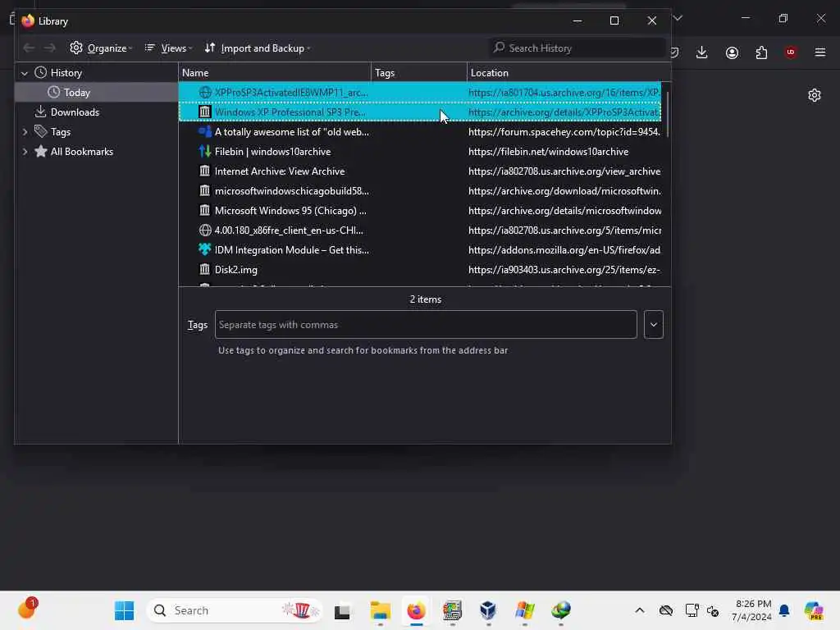Select the microsoftwindowschicagobuild58 entry
840x630 pixels.
click(x=420, y=190)
